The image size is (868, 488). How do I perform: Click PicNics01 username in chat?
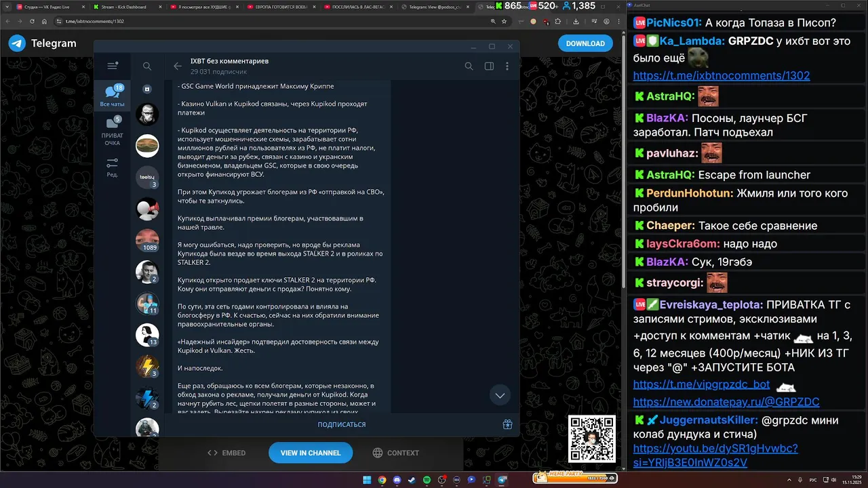pyautogui.click(x=673, y=23)
